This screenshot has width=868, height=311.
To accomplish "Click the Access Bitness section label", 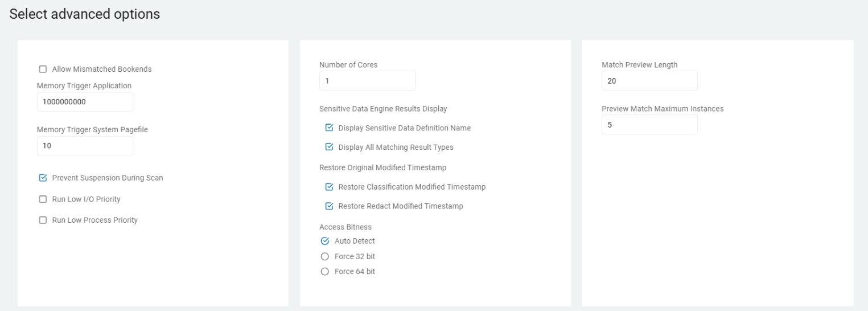I will [345, 227].
